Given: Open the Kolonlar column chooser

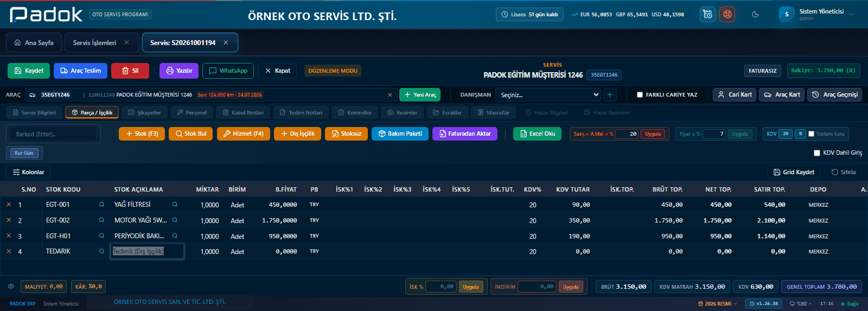Looking at the screenshot, I should pos(28,172).
